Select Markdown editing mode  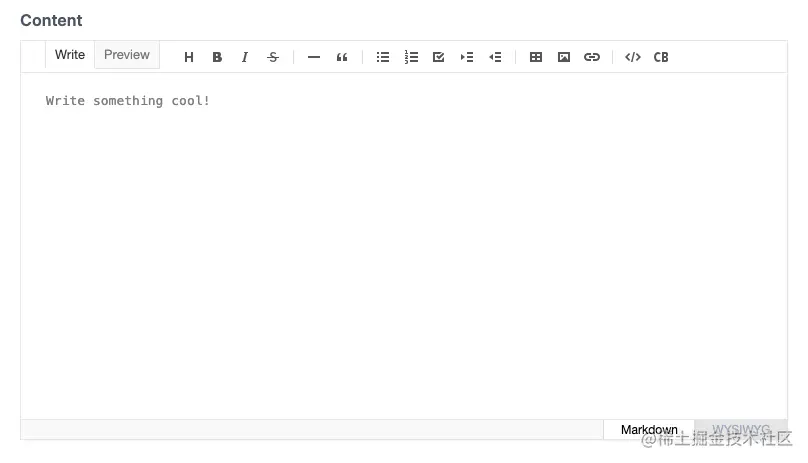[649, 429]
